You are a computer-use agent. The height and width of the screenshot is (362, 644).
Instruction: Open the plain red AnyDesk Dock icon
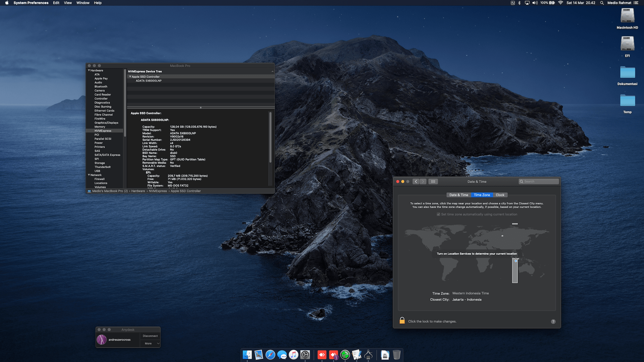click(322, 355)
